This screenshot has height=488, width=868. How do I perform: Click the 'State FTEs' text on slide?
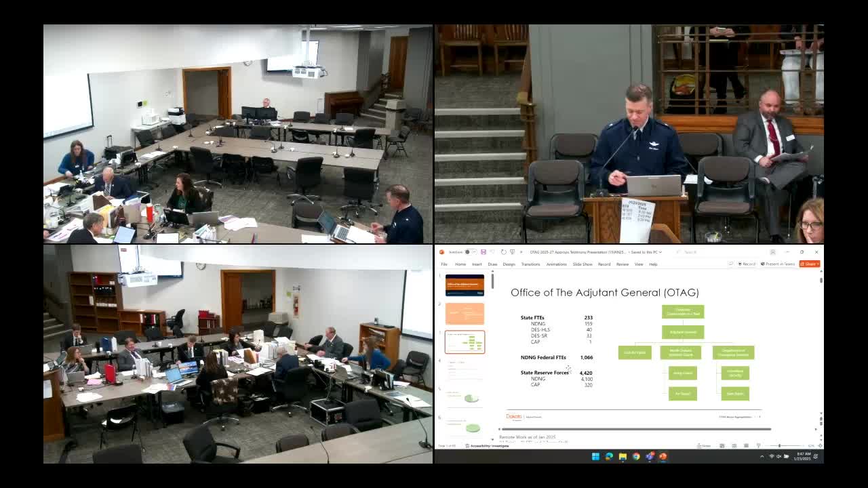532,317
